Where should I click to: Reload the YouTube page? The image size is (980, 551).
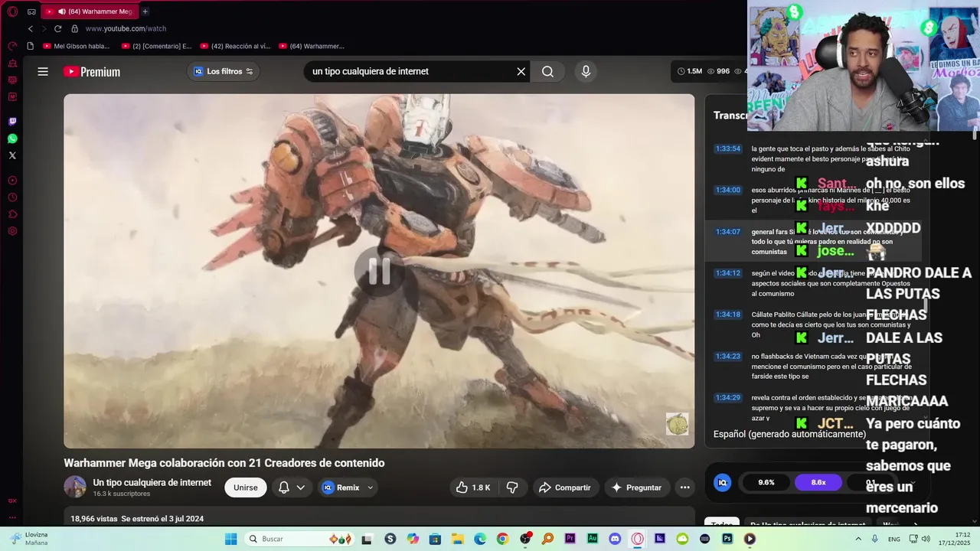point(57,28)
